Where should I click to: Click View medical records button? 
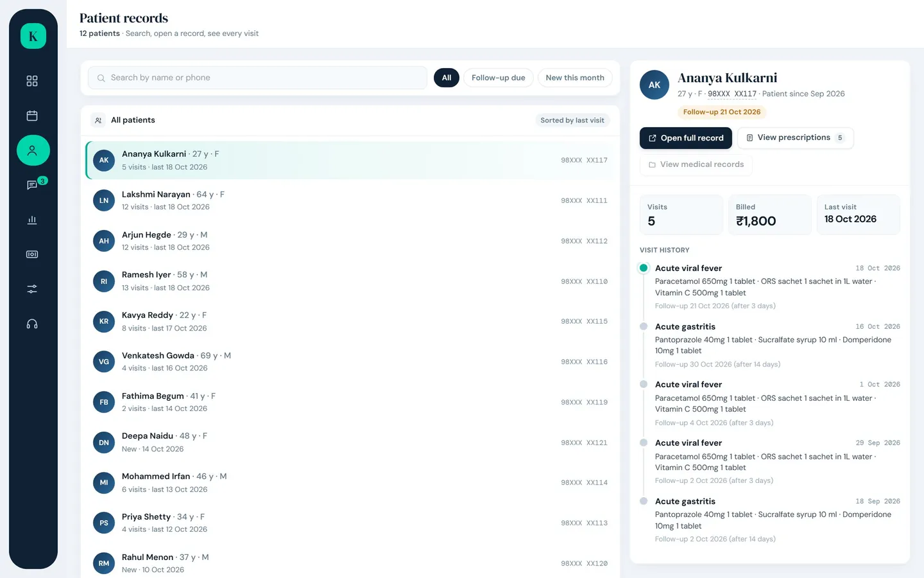pos(696,164)
